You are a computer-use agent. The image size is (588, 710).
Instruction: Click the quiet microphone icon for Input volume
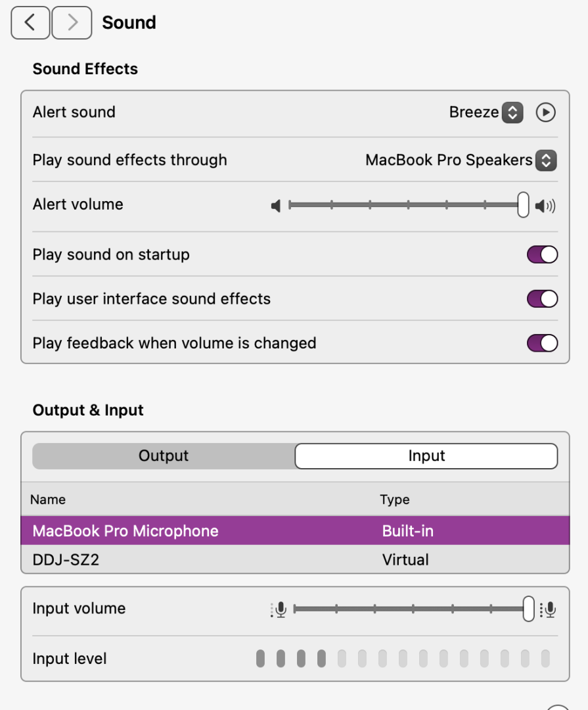coord(279,609)
